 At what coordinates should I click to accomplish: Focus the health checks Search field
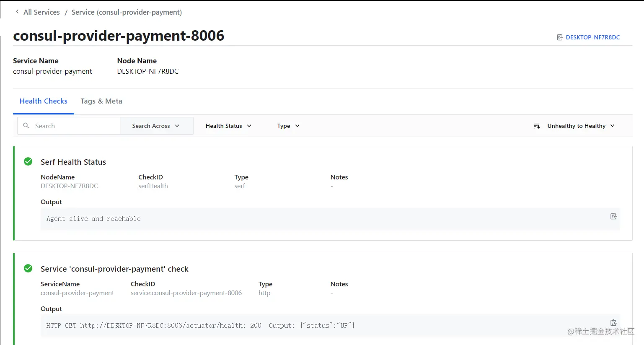pyautogui.click(x=69, y=126)
